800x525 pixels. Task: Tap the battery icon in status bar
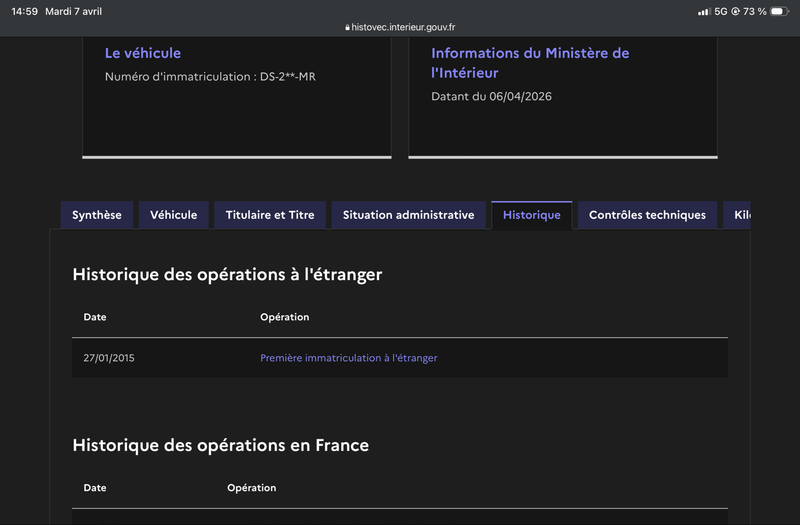tap(780, 11)
